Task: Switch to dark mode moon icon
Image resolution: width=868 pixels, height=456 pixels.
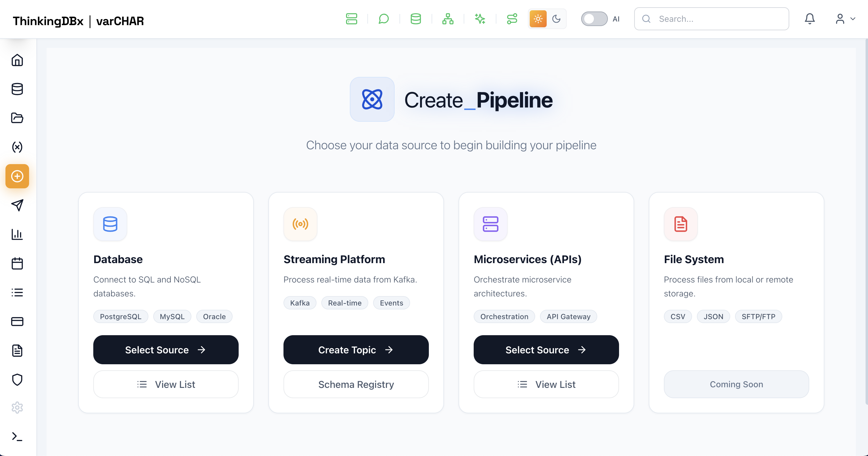Action: coord(556,19)
